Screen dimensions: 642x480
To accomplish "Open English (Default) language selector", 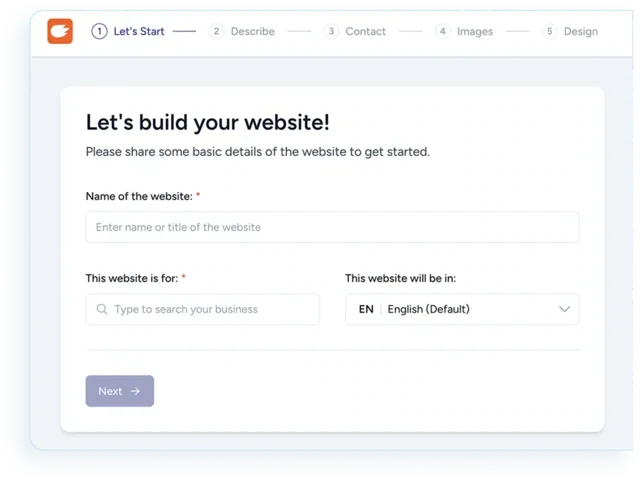I will (x=462, y=309).
